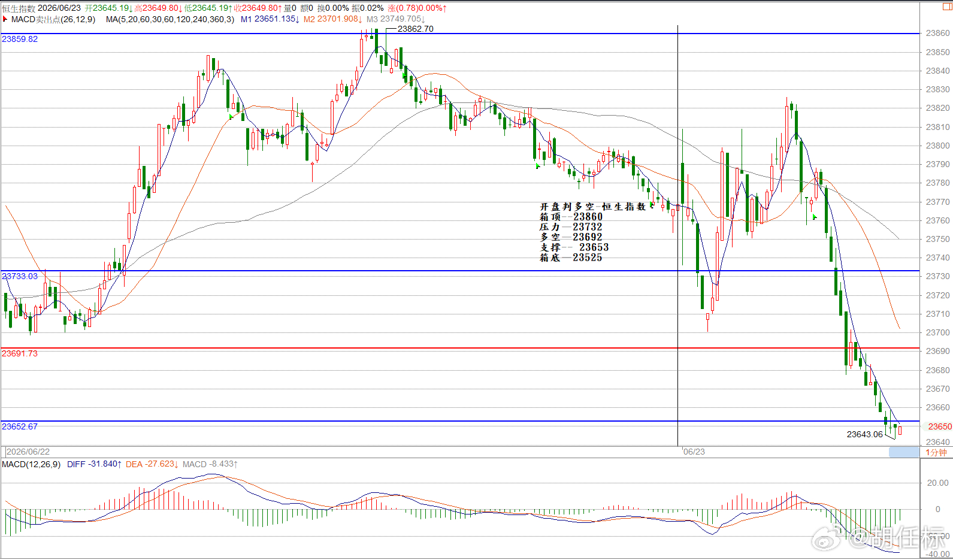Click the 23643.06 session low marker
The width and height of the screenshot is (953, 560).
click(865, 434)
